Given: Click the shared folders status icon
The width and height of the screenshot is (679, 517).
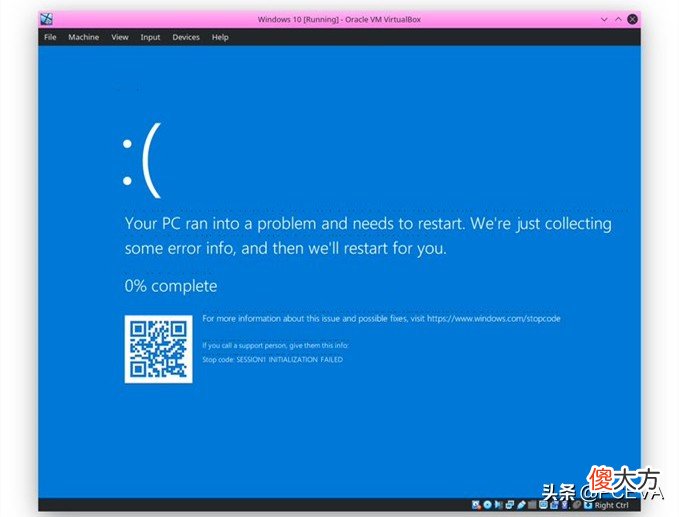Looking at the screenshot, I should [532, 505].
